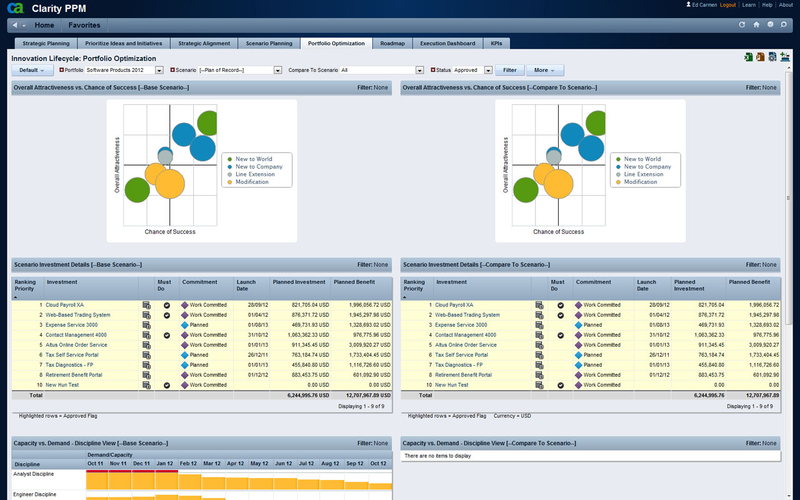Open details icon for Retirement Benefit Portal in compare table

(x=539, y=375)
